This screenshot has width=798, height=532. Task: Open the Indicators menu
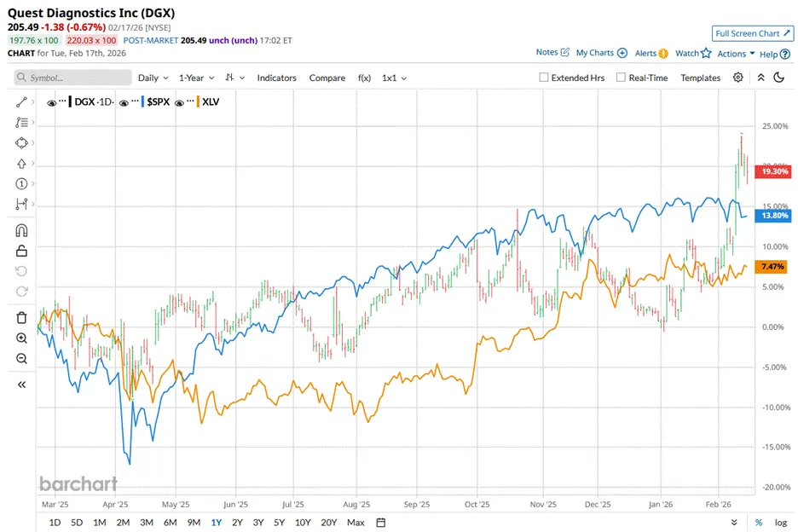(276, 78)
